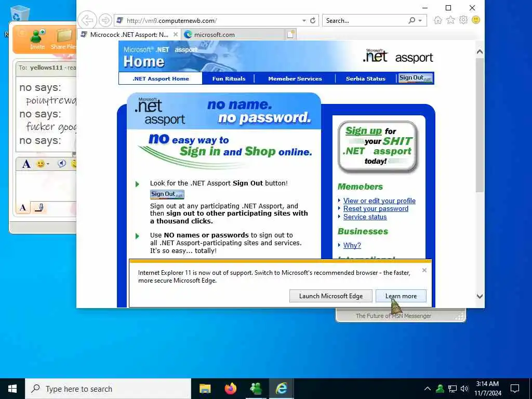532x399 pixels.
Task: Click the IE forward arrow button
Action: pos(105,20)
